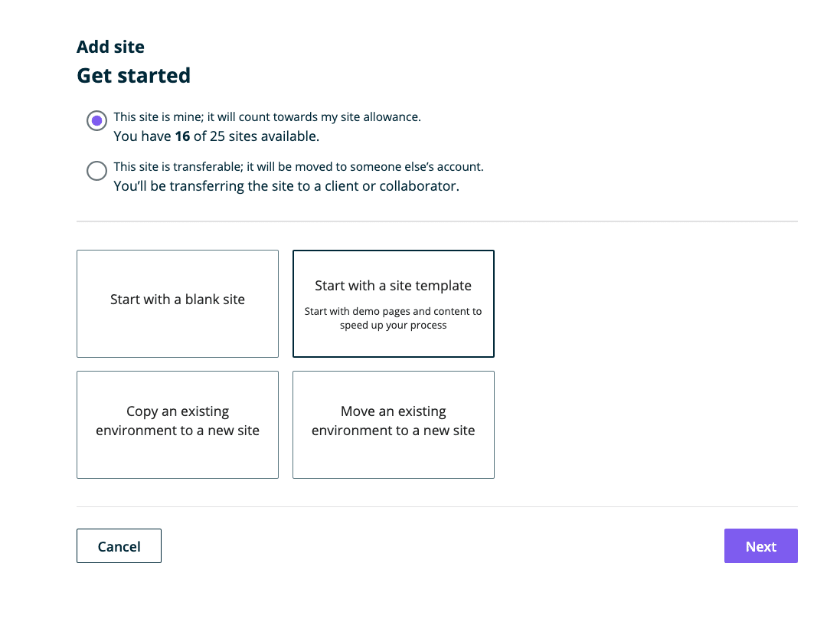Proceed past the Get started step

point(760,545)
